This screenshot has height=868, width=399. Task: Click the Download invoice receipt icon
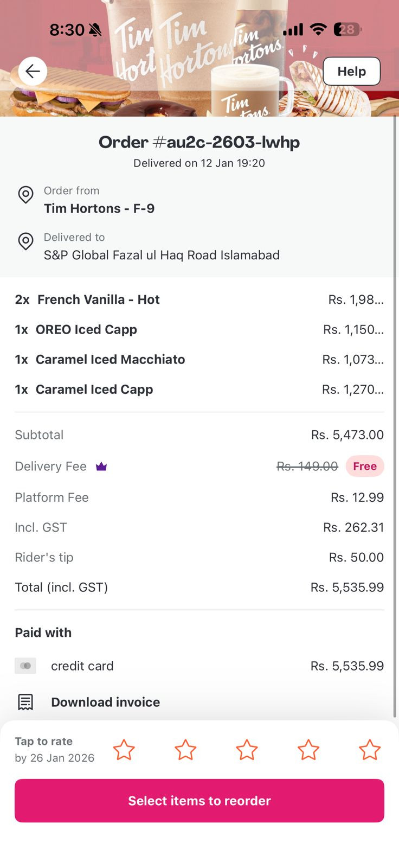(25, 702)
